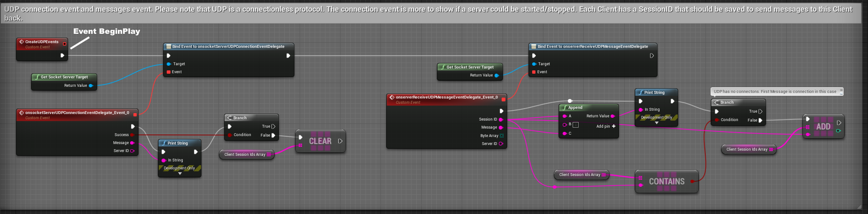Select the Get Socket Server Target node under CreateUDPEvents

pyautogui.click(x=64, y=77)
